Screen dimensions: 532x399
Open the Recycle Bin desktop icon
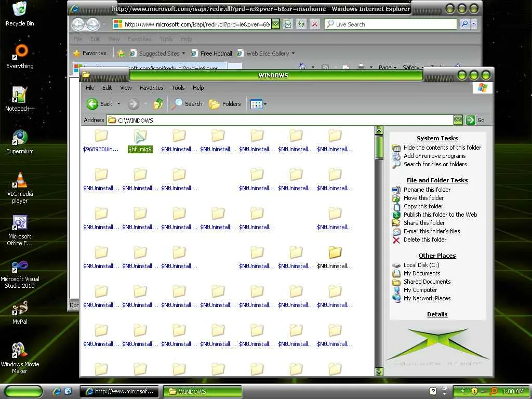click(x=20, y=14)
